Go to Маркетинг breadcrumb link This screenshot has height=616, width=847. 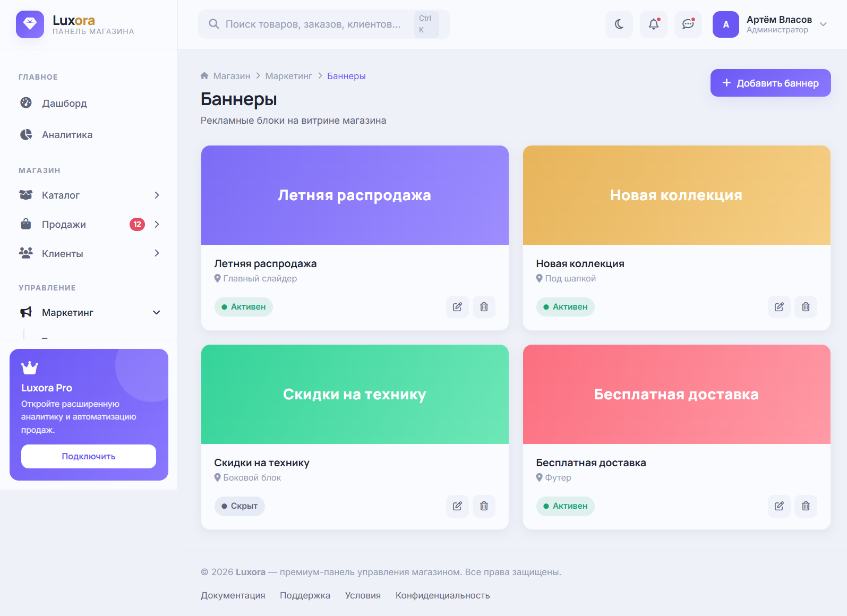(x=289, y=76)
